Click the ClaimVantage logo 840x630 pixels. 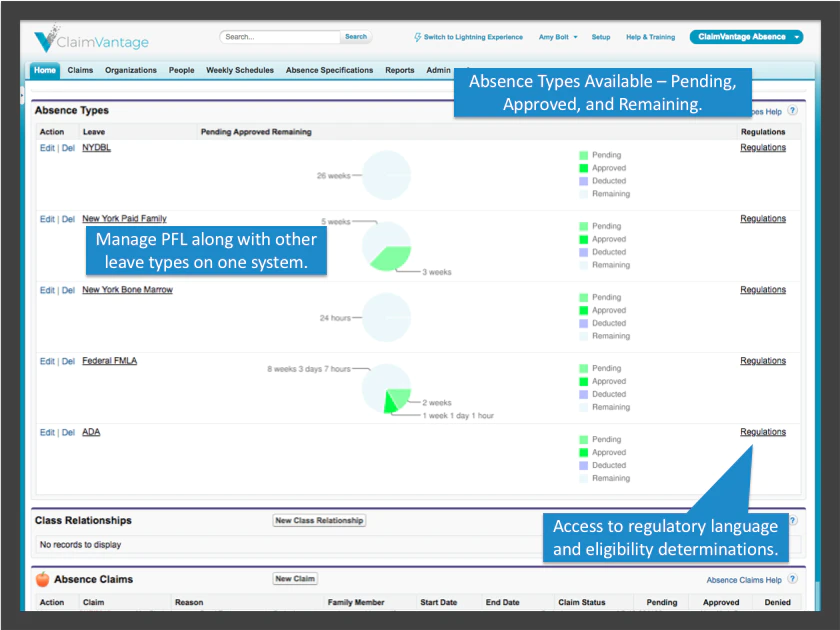(91, 38)
